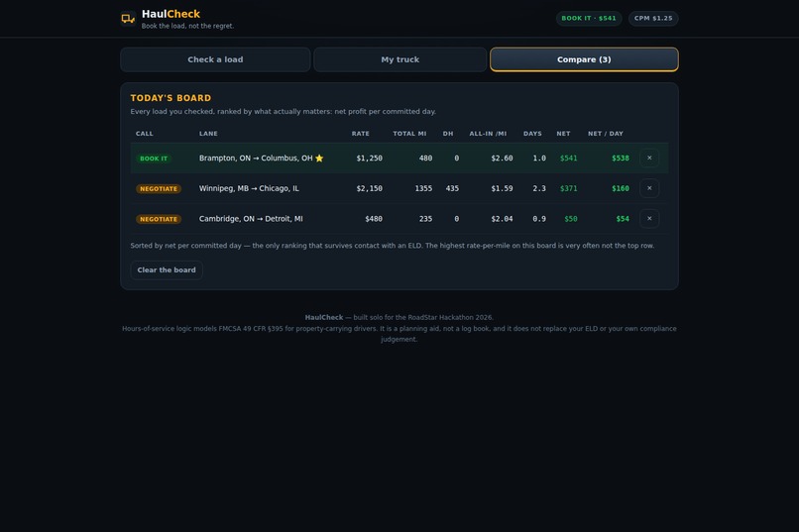Click the BOOK IT · $541 header pill
The image size is (799, 532).
tap(589, 18)
